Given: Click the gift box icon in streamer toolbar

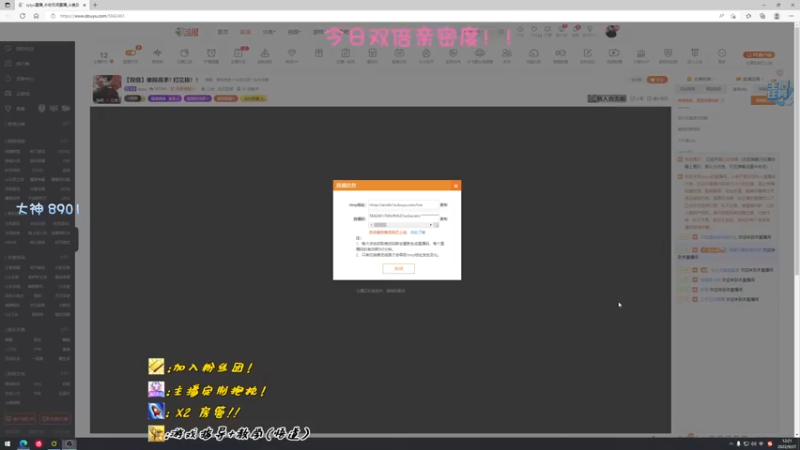Looking at the screenshot, I should [319, 54].
